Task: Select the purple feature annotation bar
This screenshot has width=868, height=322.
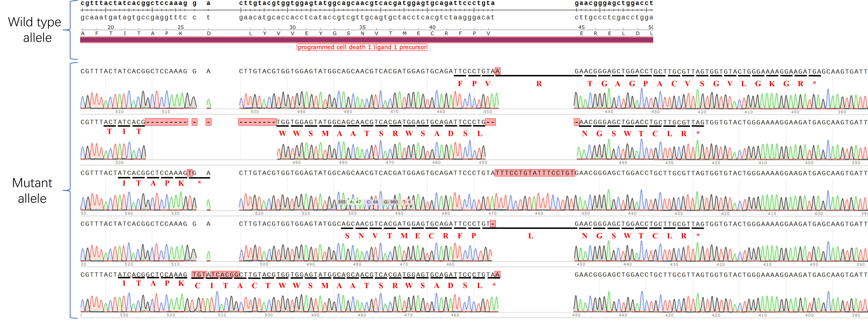Action: pos(367,40)
